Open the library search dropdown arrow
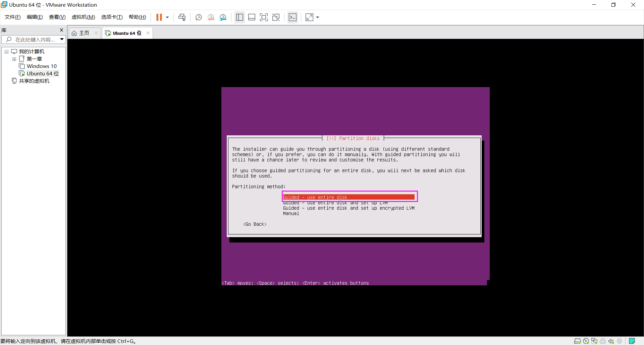 (x=62, y=40)
